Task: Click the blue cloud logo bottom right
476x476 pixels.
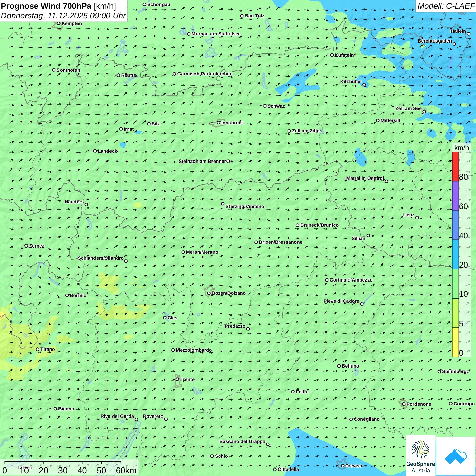Action: tap(456, 456)
